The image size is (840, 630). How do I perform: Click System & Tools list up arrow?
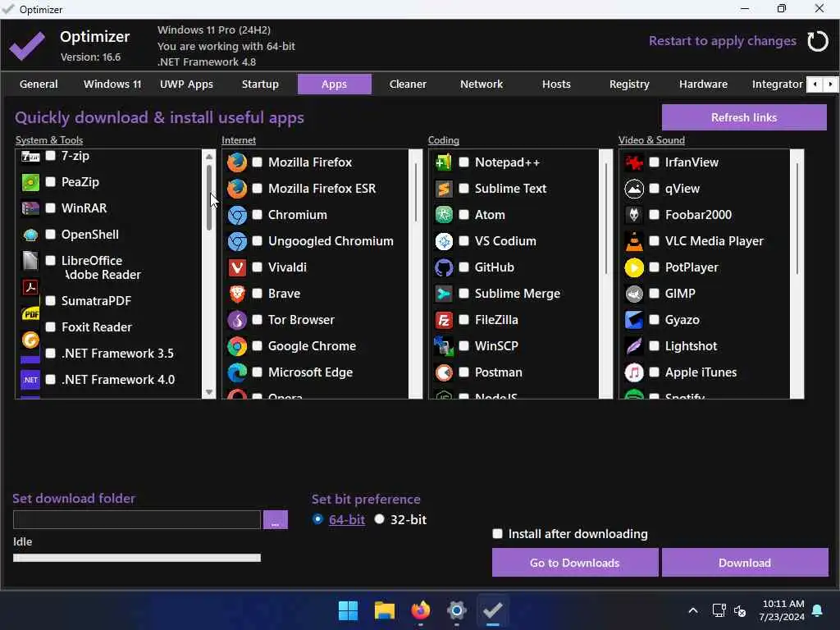(209, 157)
